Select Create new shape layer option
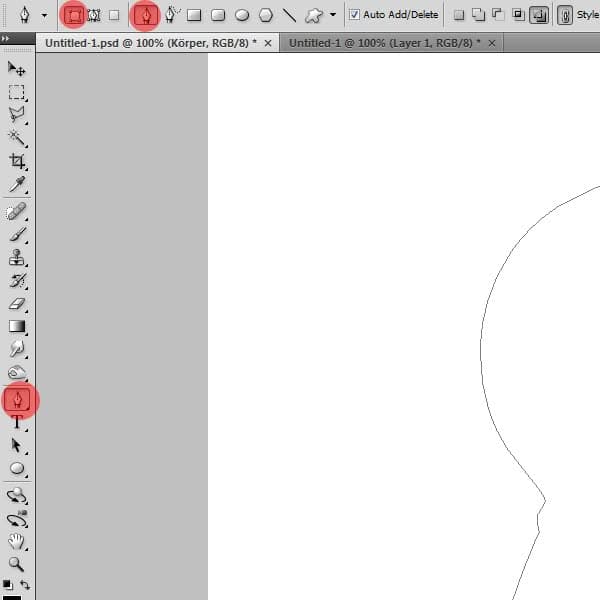Image resolution: width=600 pixels, height=600 pixels. 459,15
